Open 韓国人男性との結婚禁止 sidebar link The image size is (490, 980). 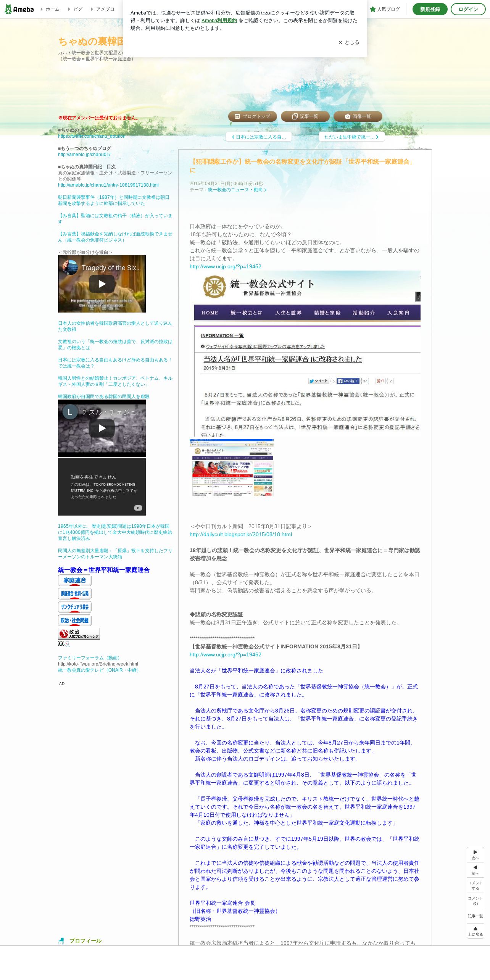(115, 381)
